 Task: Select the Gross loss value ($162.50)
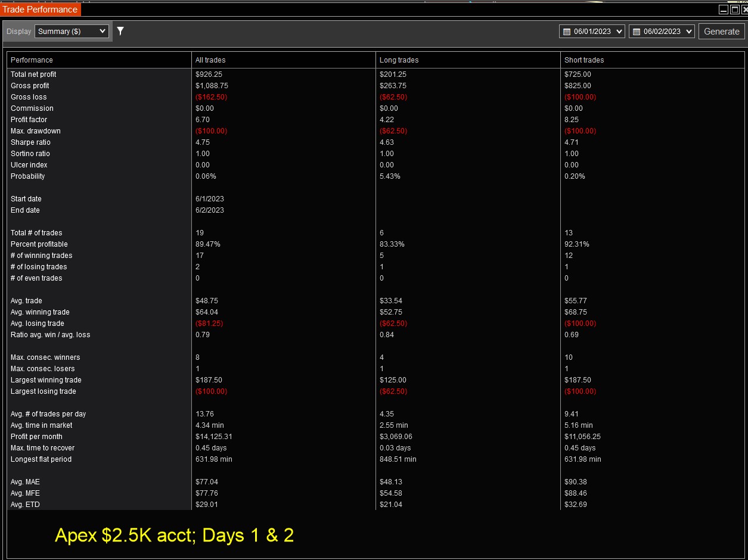pyautogui.click(x=211, y=97)
